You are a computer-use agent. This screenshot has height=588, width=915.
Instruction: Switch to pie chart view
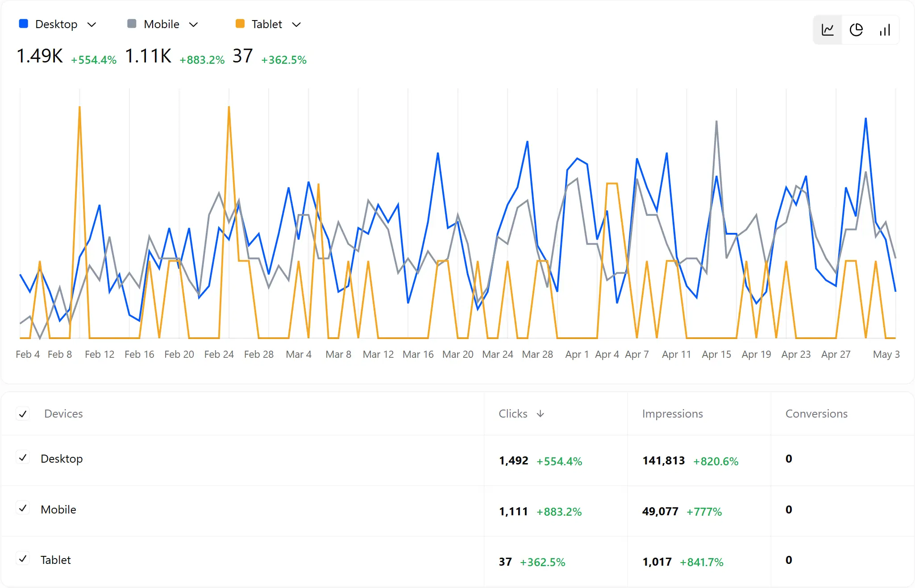pos(856,30)
